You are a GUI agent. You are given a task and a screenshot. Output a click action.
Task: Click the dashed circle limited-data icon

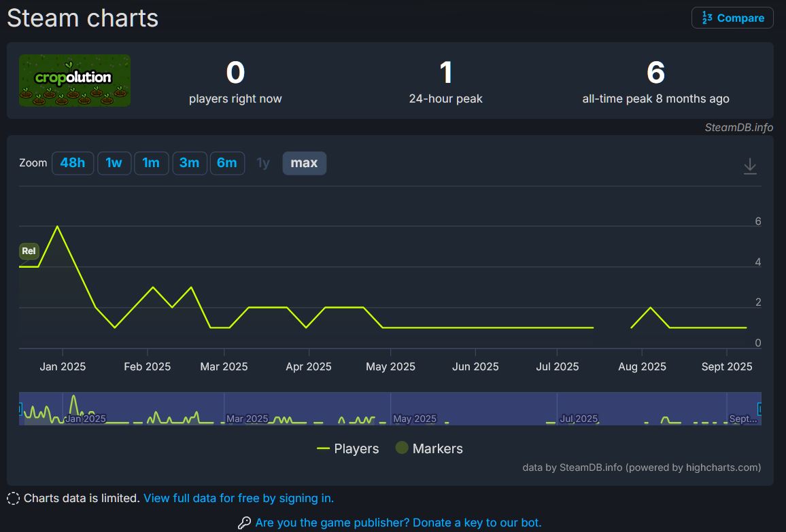[13, 499]
